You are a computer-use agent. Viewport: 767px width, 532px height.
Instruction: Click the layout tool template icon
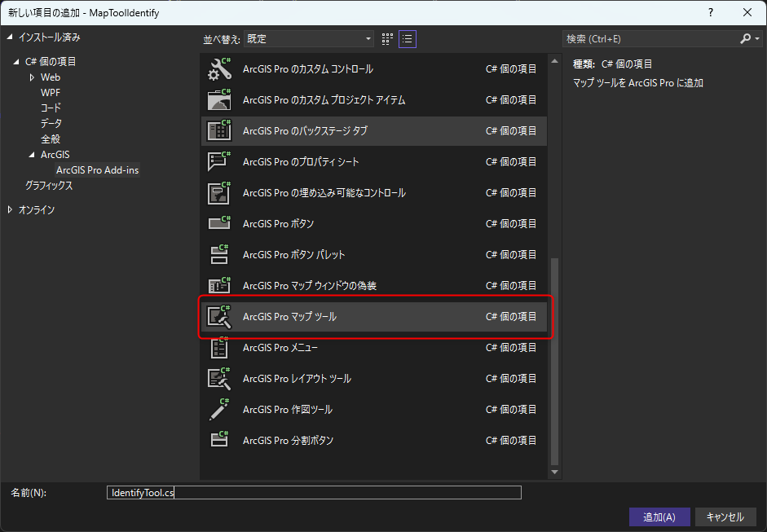(219, 379)
